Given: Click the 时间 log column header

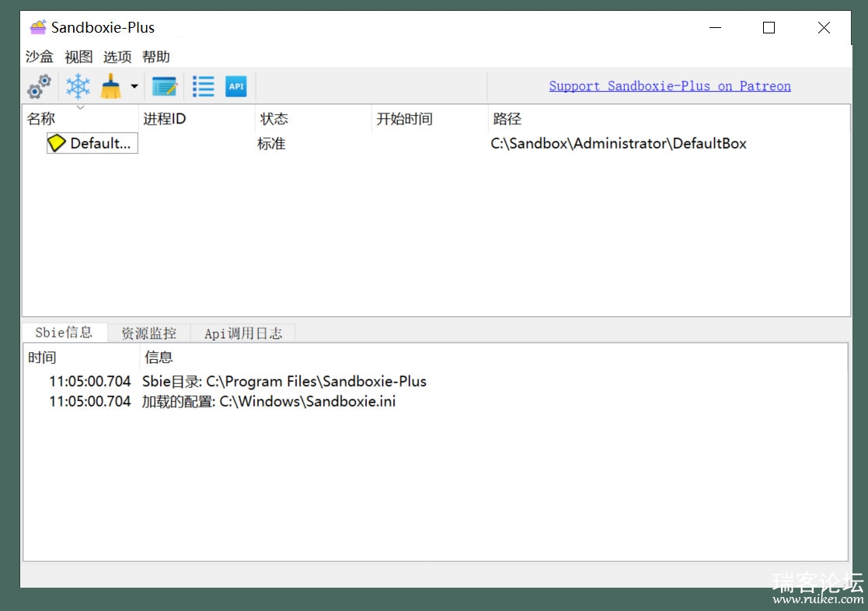Looking at the screenshot, I should tap(82, 358).
